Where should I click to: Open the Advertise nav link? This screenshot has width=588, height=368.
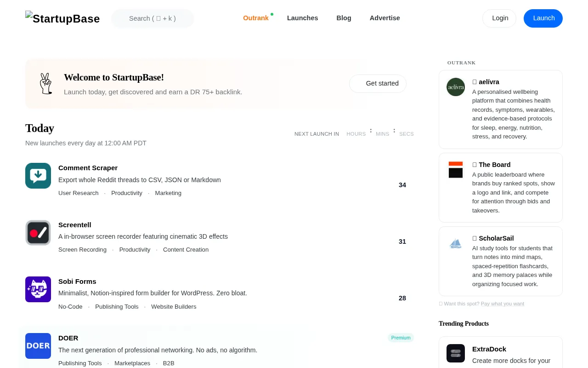(x=385, y=18)
